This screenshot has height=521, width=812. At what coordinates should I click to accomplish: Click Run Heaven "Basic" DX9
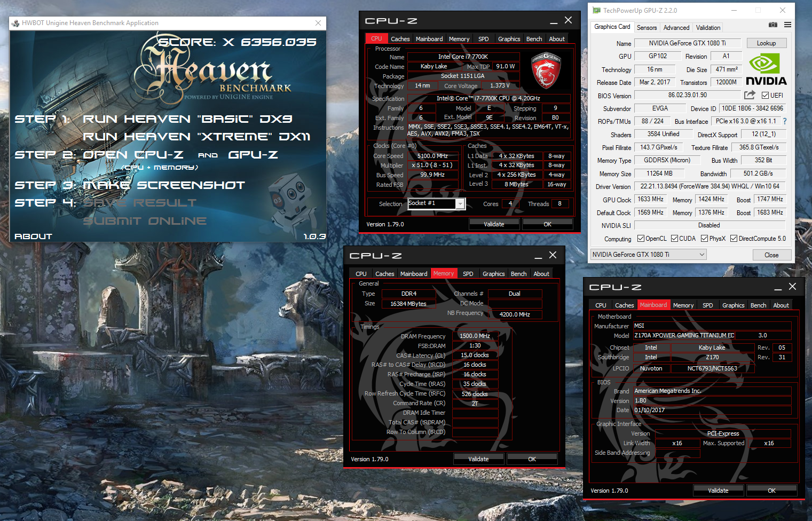[x=187, y=119]
